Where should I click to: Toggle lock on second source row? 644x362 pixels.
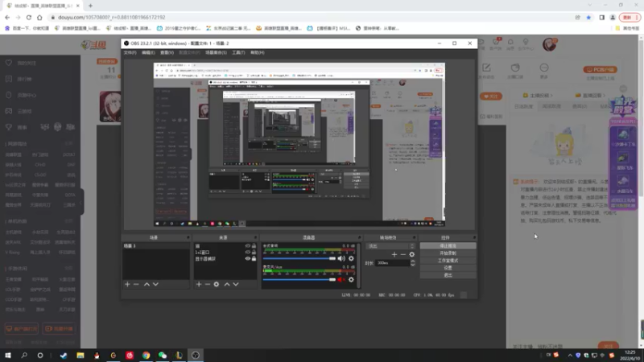[254, 253]
